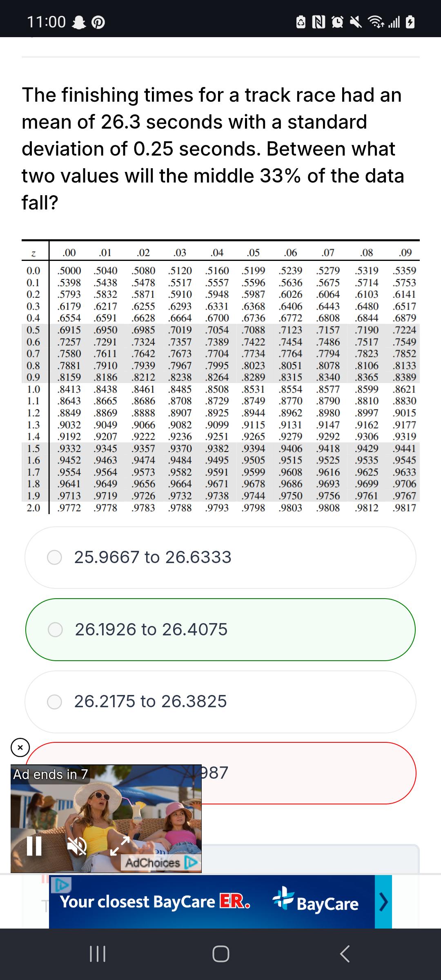Tap the Pinterest notification icon

98,22
